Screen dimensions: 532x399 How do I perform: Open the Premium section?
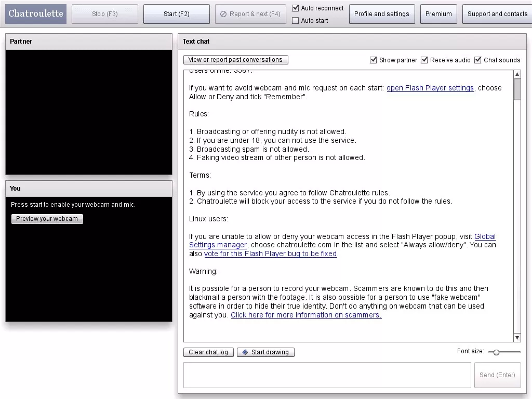pyautogui.click(x=438, y=14)
